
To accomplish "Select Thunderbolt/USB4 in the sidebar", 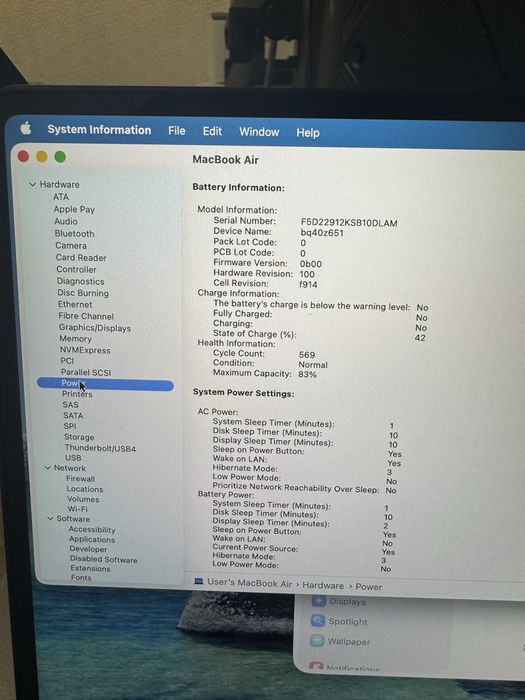I will [x=100, y=448].
